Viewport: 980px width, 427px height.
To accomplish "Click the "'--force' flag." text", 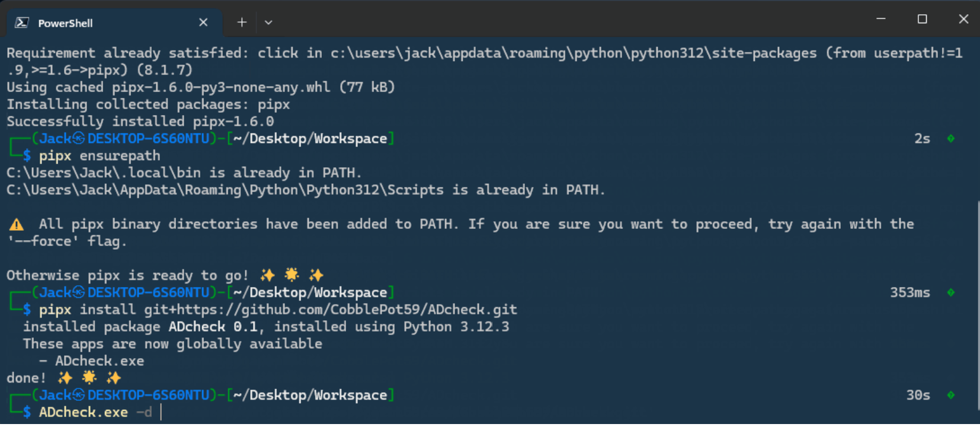I will (67, 241).
